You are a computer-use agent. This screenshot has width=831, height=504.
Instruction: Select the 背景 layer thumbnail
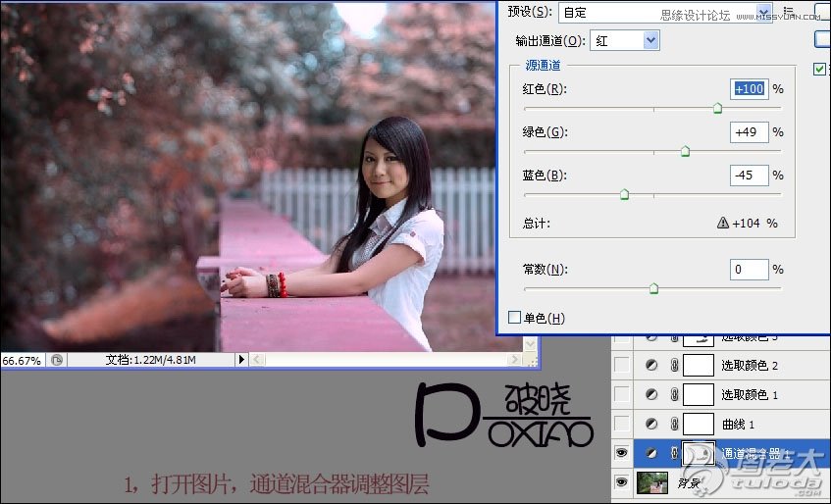pyautogui.click(x=651, y=482)
